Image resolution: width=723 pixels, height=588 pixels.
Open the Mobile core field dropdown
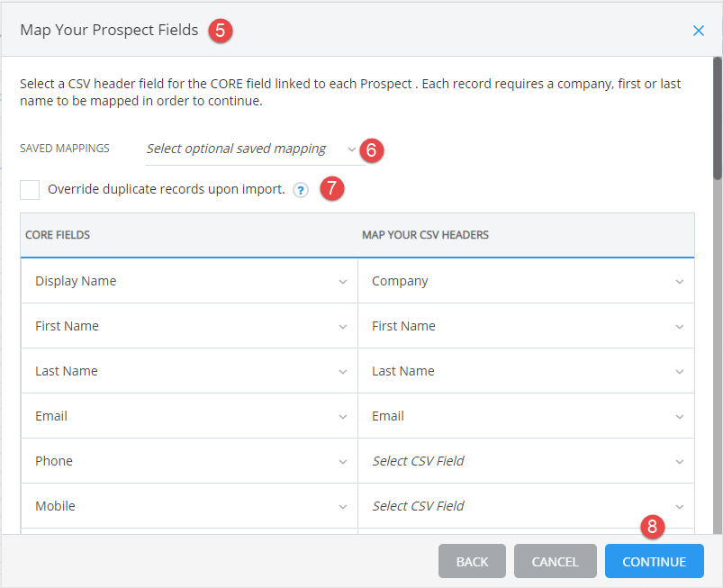[189, 506]
